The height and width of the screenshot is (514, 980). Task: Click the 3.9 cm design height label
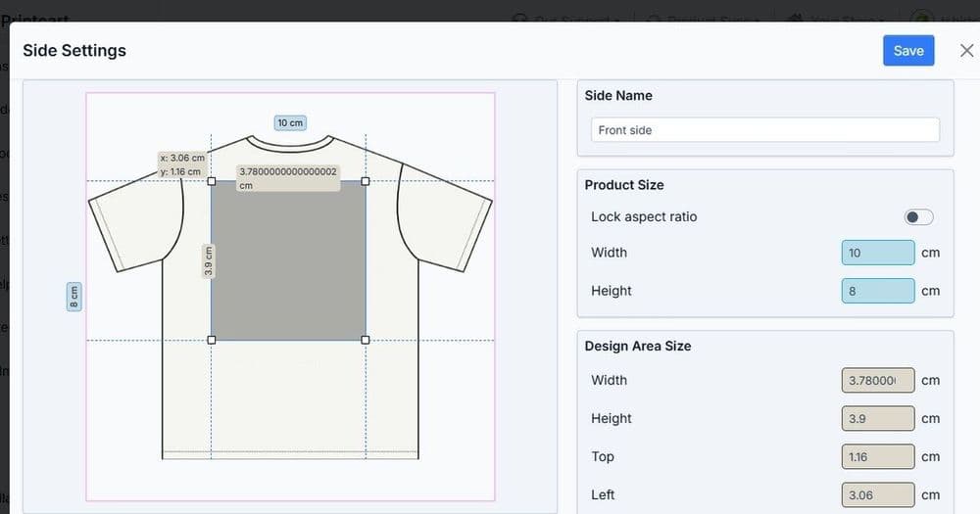pyautogui.click(x=208, y=261)
